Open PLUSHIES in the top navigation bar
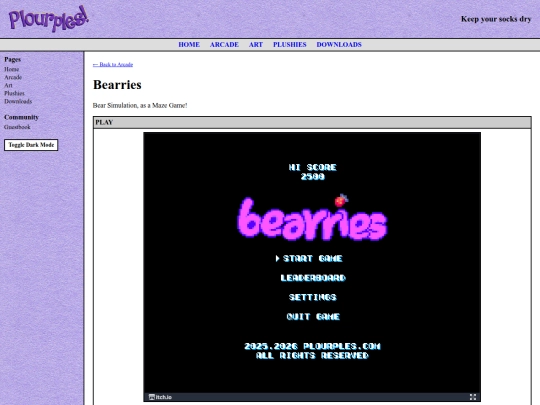Viewport: 540px width, 405px height. tap(290, 44)
